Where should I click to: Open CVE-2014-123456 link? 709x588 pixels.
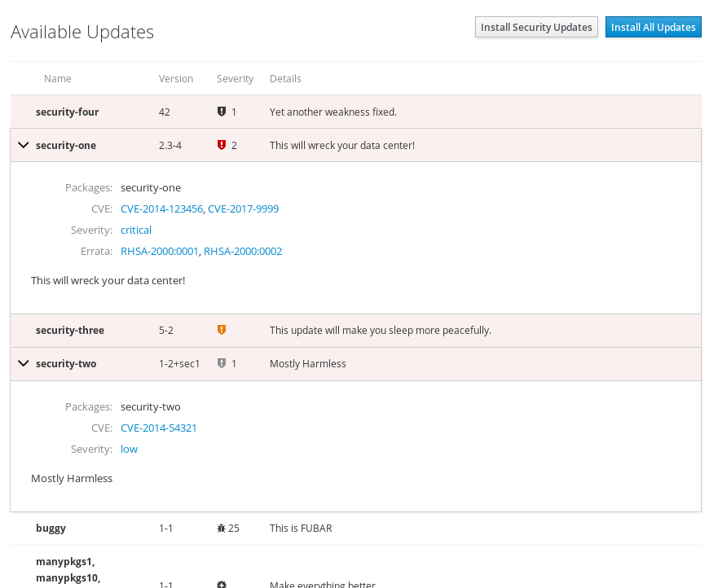[161, 208]
